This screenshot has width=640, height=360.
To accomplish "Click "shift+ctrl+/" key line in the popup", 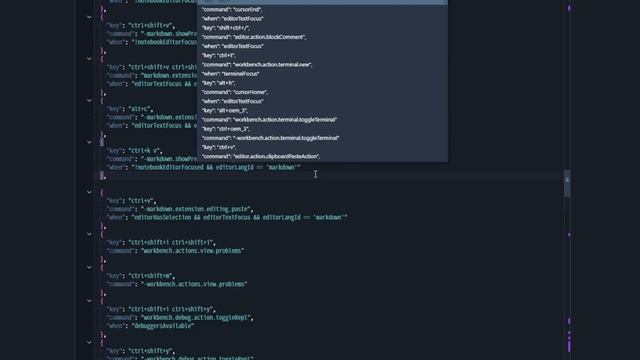I will coord(226,28).
